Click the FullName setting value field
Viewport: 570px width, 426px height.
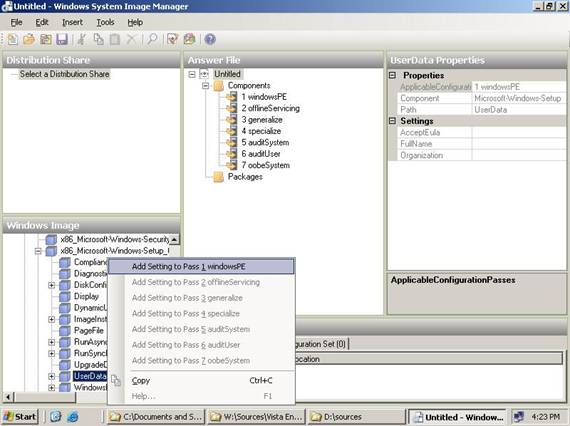519,144
